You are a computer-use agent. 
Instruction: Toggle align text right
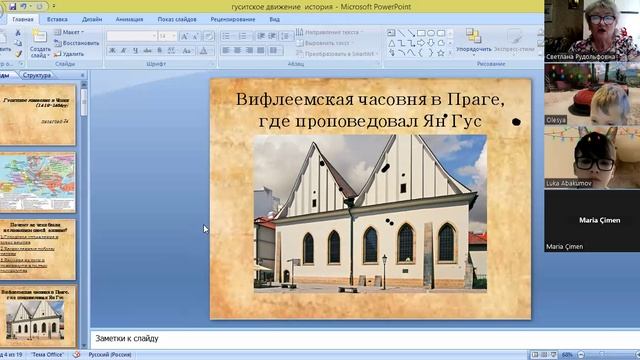249,50
